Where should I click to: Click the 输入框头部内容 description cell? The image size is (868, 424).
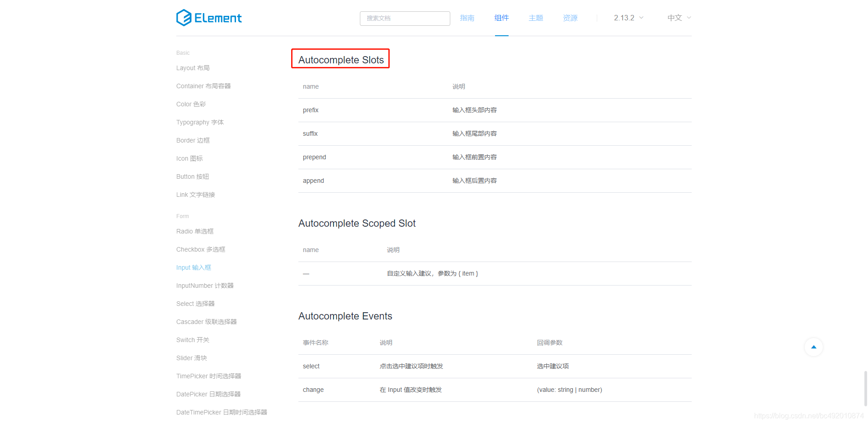[475, 110]
